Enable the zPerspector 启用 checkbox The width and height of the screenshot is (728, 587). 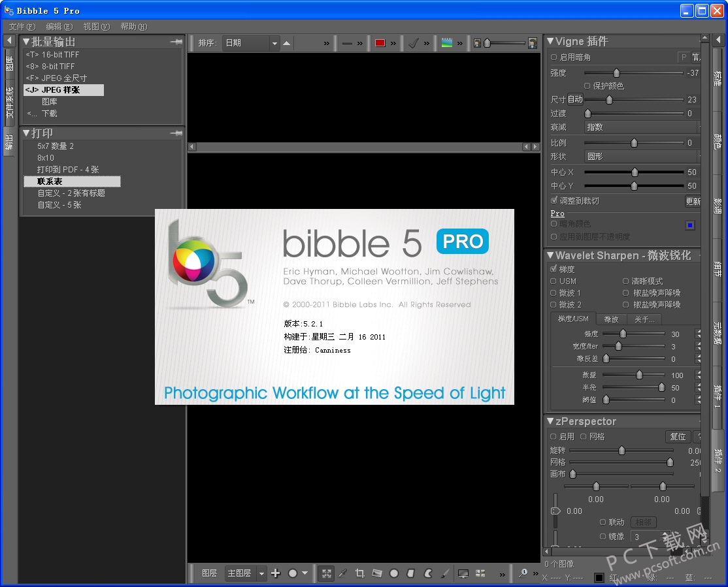pyautogui.click(x=554, y=437)
